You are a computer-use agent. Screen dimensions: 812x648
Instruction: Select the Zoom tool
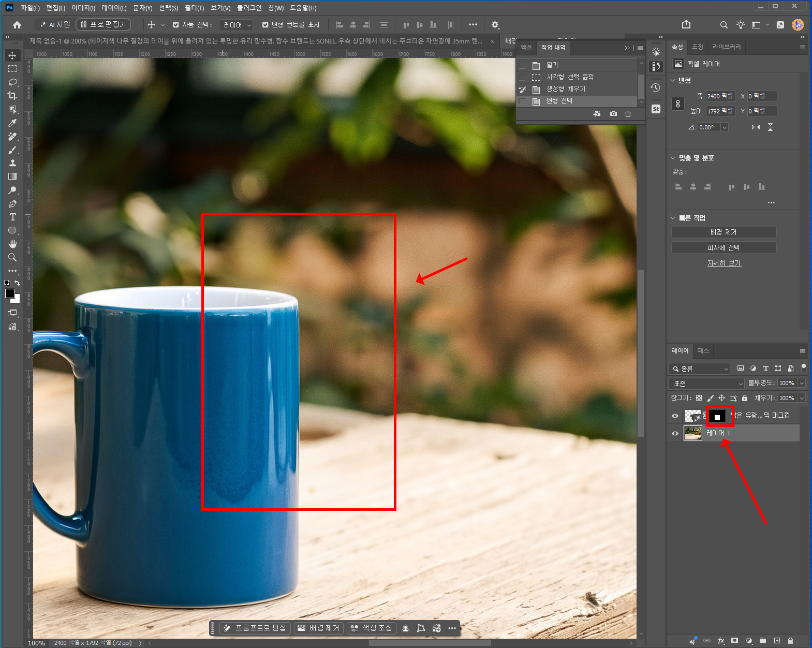pos(12,257)
